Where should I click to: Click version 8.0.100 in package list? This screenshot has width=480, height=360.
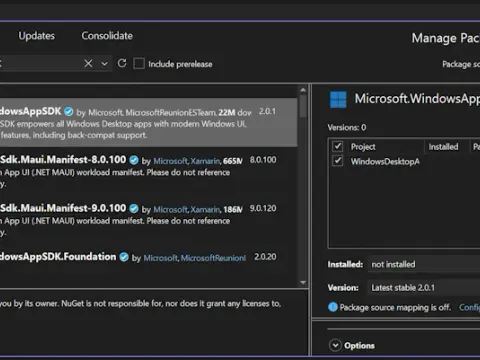(x=263, y=160)
